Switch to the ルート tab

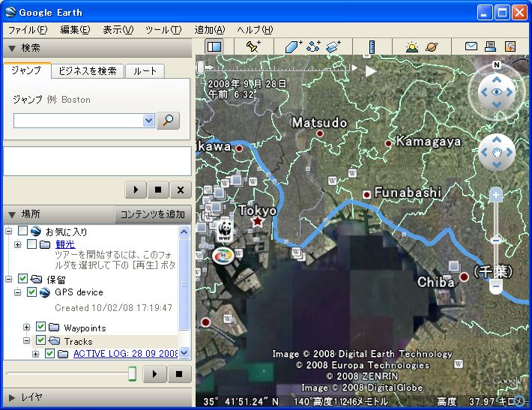tap(145, 71)
